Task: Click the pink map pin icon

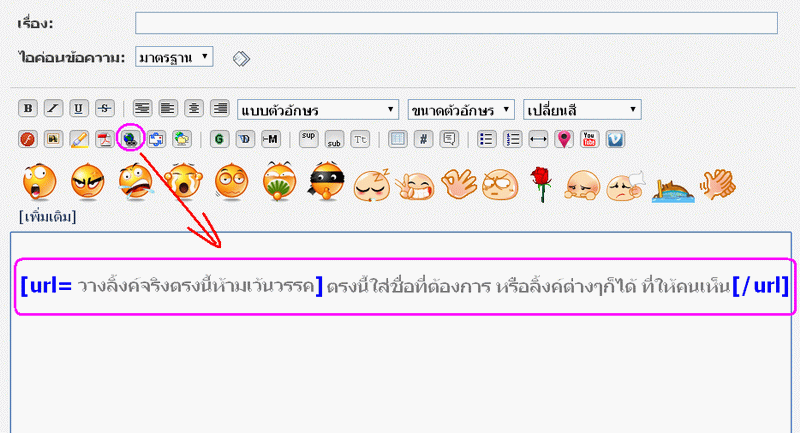Action: [564, 139]
